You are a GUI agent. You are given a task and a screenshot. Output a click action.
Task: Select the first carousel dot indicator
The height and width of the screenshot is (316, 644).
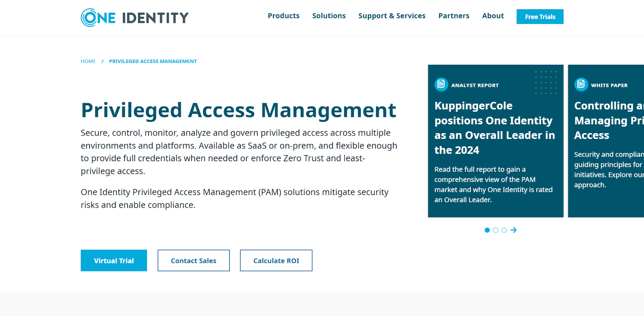click(487, 230)
